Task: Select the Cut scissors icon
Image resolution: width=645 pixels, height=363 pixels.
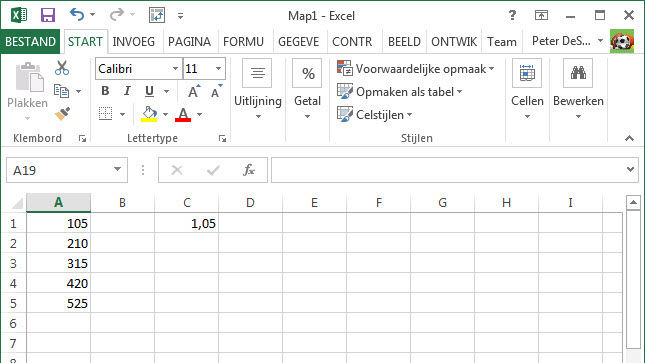Action: coord(62,68)
